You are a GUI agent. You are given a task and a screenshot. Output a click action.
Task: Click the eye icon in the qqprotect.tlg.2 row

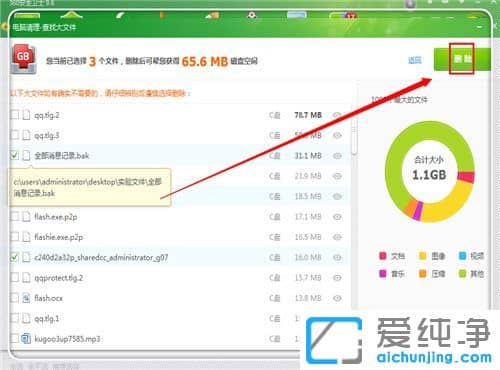(x=337, y=278)
